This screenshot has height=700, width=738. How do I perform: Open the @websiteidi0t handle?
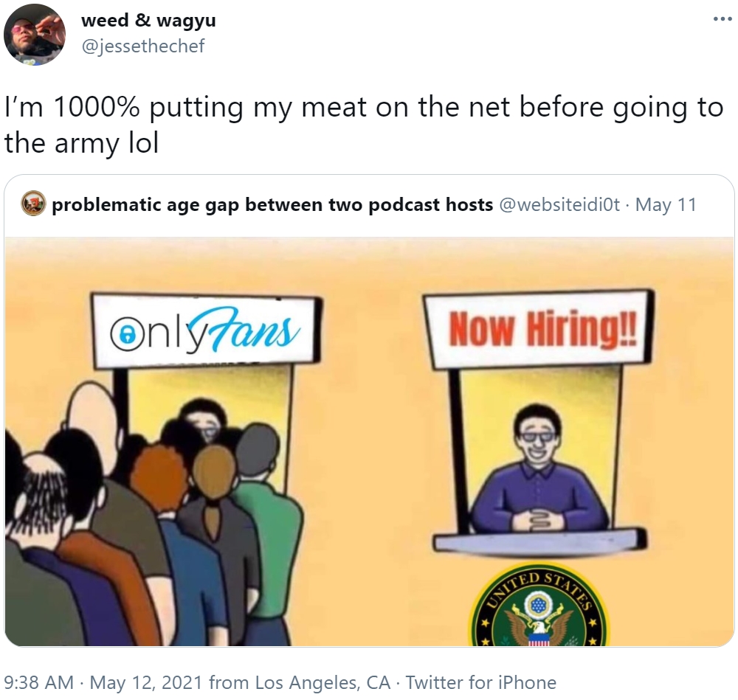[559, 204]
